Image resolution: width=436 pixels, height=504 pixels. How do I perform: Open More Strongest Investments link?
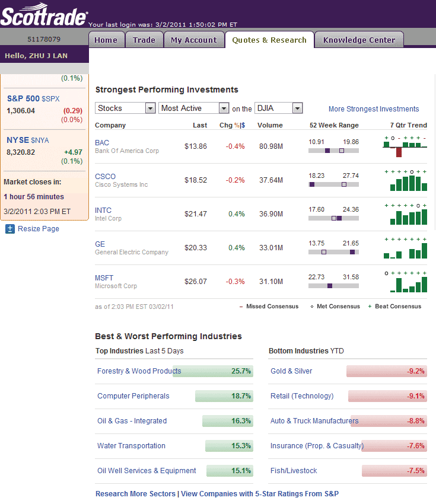pyautogui.click(x=374, y=109)
